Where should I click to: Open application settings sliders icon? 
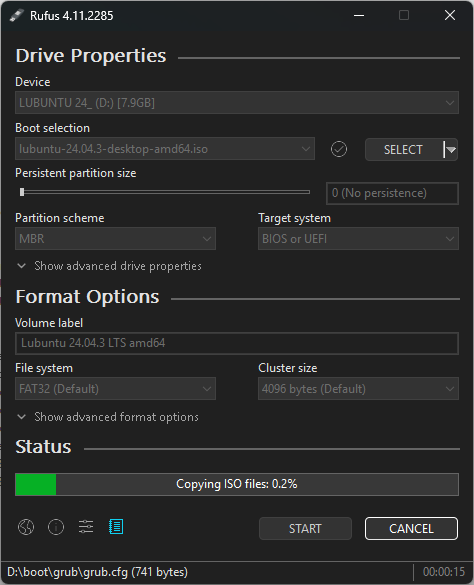point(86,527)
